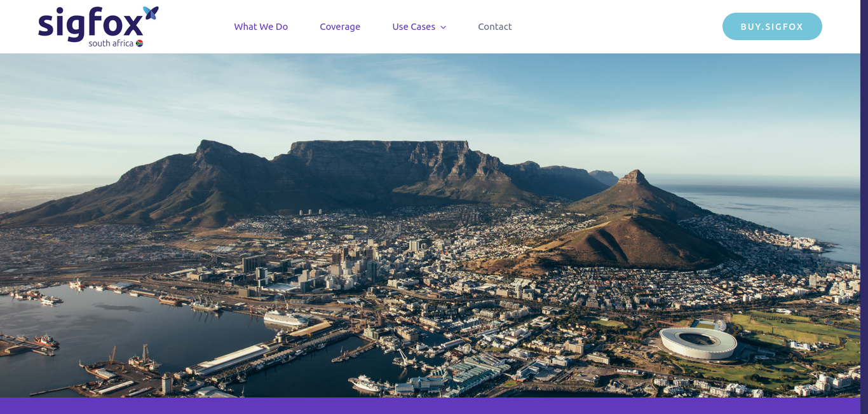Expand the Use Cases dropdown chevron
The width and height of the screenshot is (868, 414).
click(x=443, y=27)
